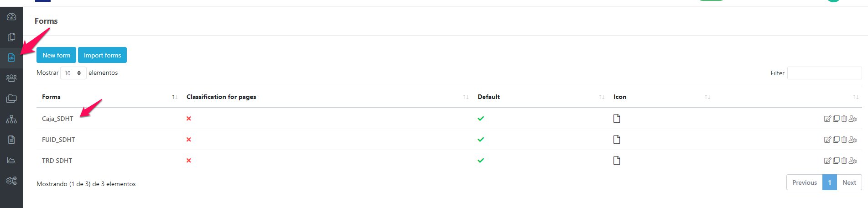Open the dashboard gauge icon in sidebar

(x=11, y=17)
